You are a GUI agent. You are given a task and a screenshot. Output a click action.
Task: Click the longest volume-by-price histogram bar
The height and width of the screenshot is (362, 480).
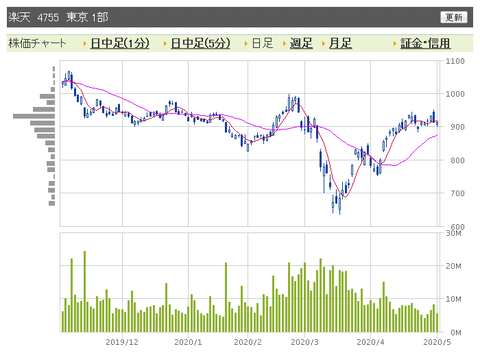click(34, 116)
